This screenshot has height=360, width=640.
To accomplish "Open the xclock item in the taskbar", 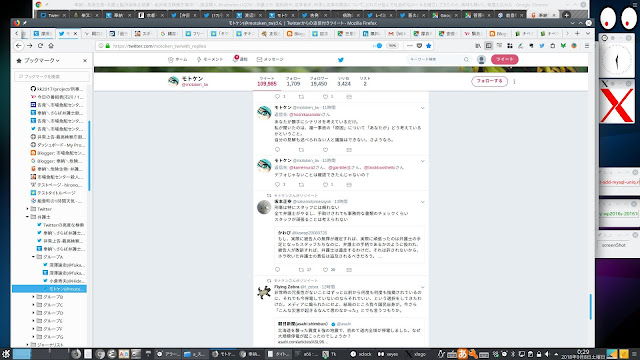I will point(361,354).
